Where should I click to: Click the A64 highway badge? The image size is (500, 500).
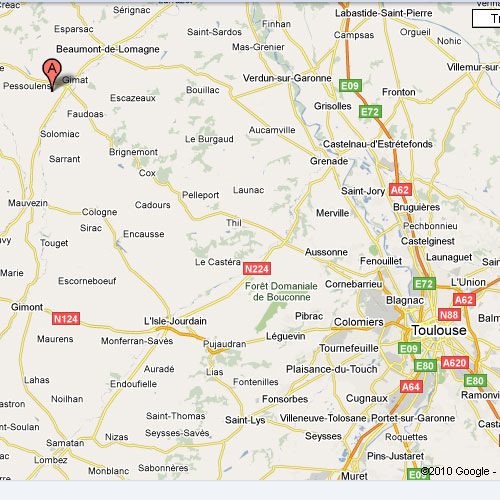pos(411,387)
